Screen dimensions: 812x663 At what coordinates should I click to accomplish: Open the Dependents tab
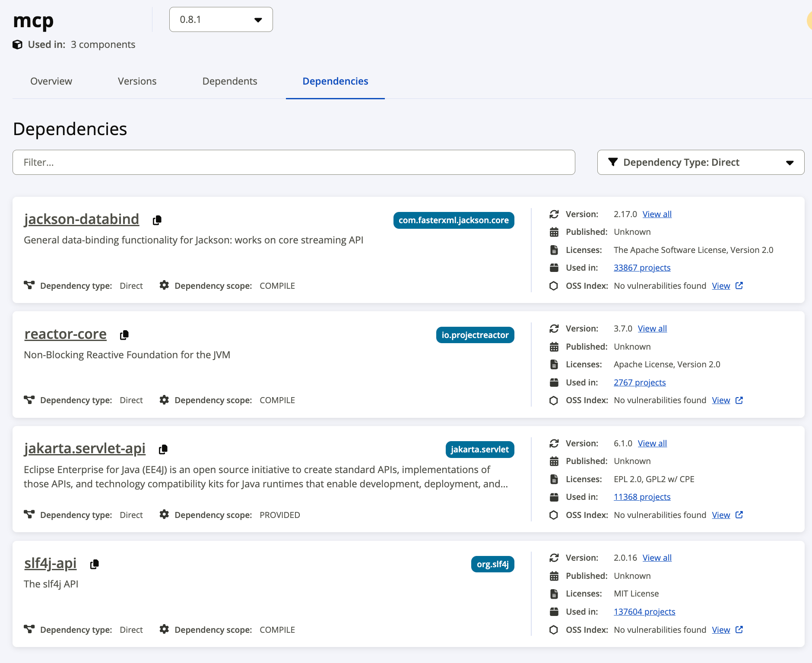point(229,81)
